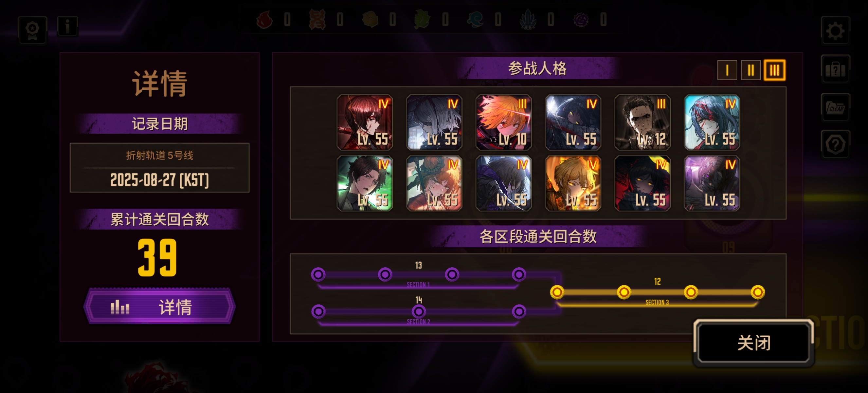Image resolution: width=868 pixels, height=393 pixels.
Task: Open the medal ribbon icon top-left
Action: click(x=32, y=30)
